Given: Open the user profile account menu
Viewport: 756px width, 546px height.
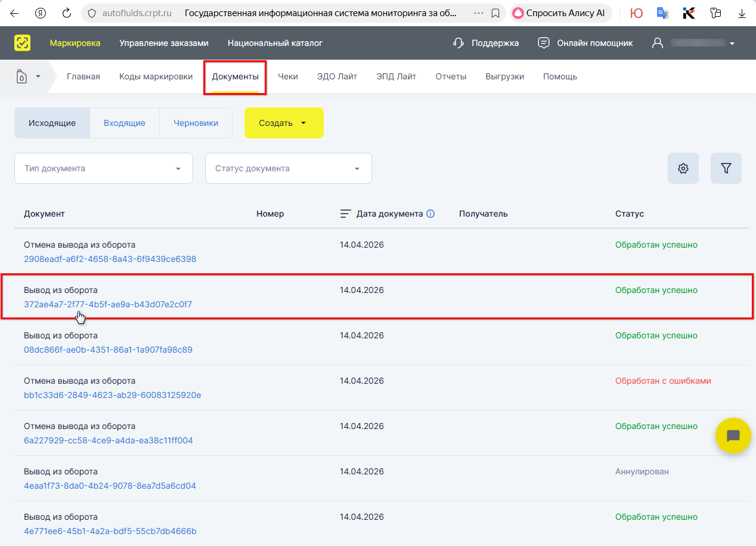Looking at the screenshot, I should pos(694,43).
